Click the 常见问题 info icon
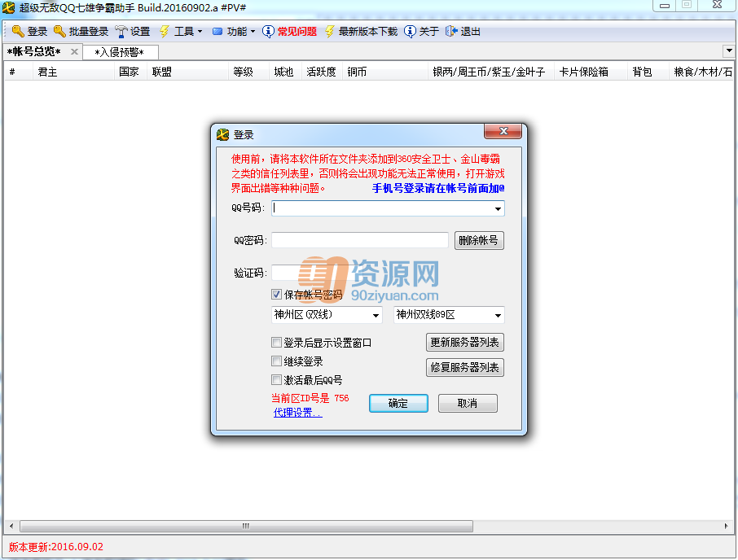 pos(268,32)
